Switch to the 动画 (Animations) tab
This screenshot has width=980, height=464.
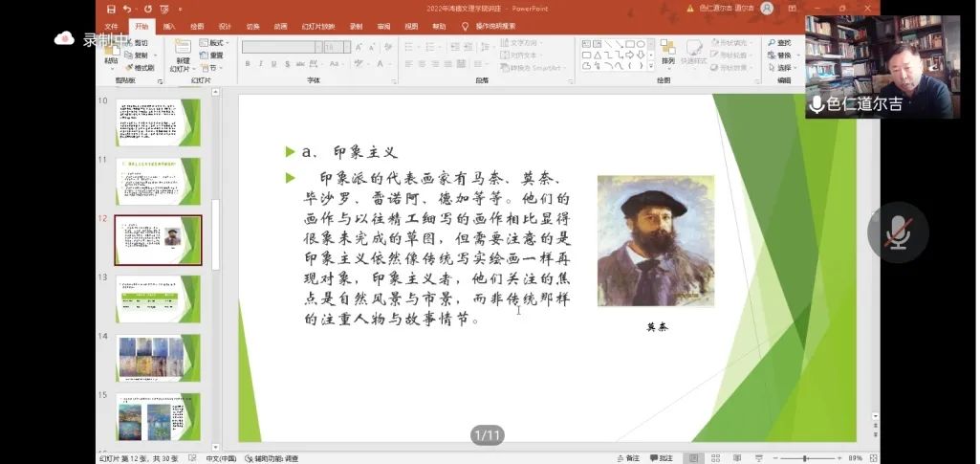pyautogui.click(x=280, y=26)
